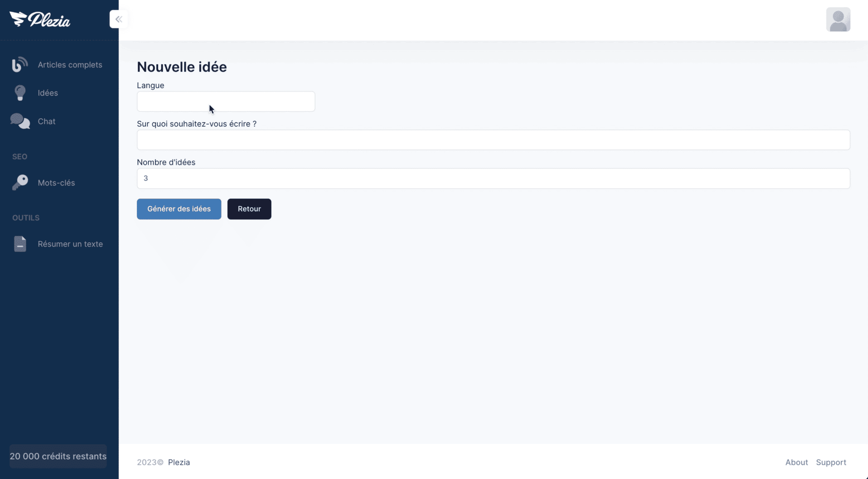Click the Retour button
Image resolution: width=868 pixels, height=479 pixels.
[249, 209]
